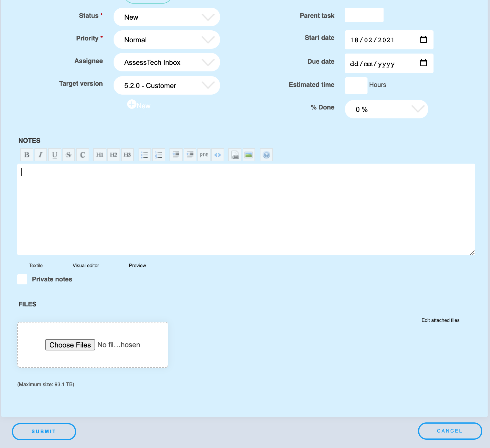Click the blockquote indent icon
Image resolution: width=490 pixels, height=448 pixels.
coord(176,155)
